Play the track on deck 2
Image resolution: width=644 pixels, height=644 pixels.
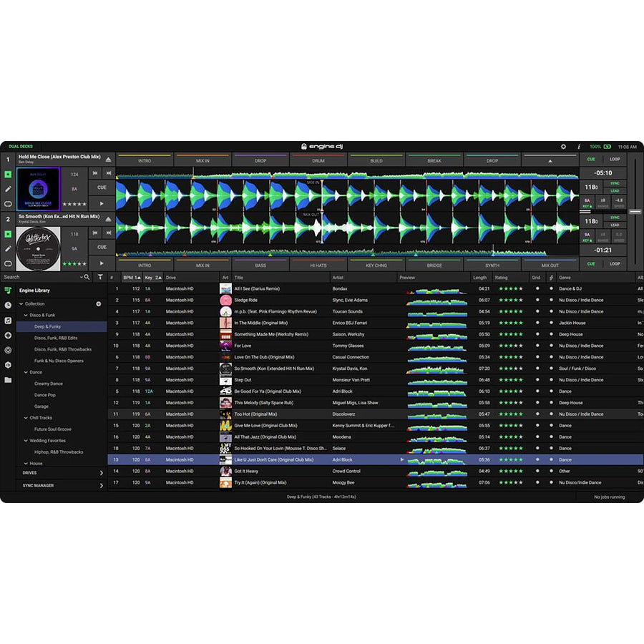click(x=102, y=263)
